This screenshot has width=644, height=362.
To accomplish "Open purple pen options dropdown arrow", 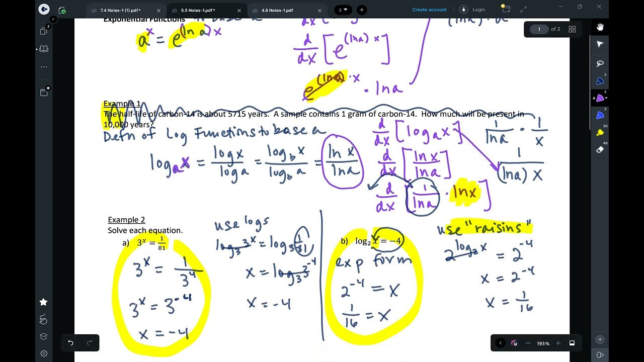I will pos(606,98).
